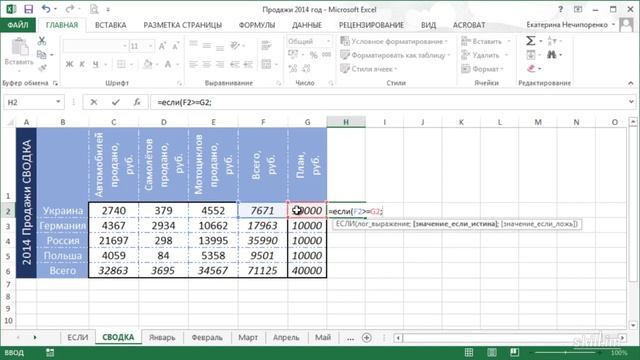
Task: Open the number format Общий dropdown
Action: coord(329,41)
